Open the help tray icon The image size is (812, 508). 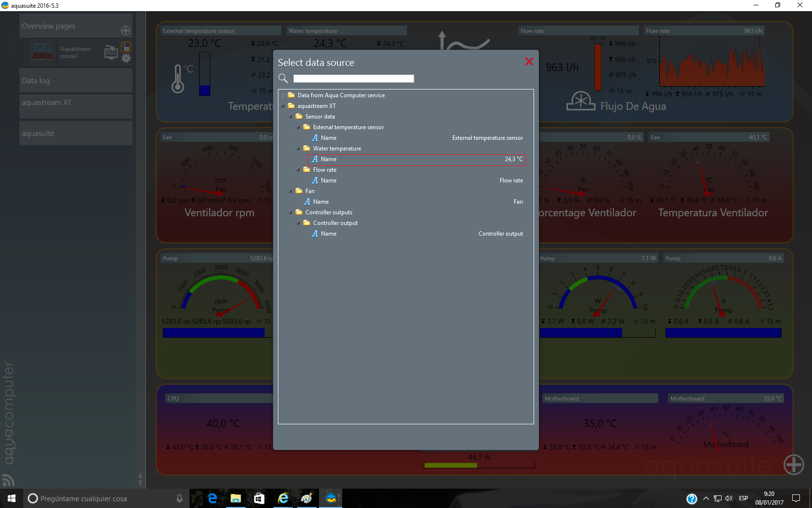click(692, 498)
